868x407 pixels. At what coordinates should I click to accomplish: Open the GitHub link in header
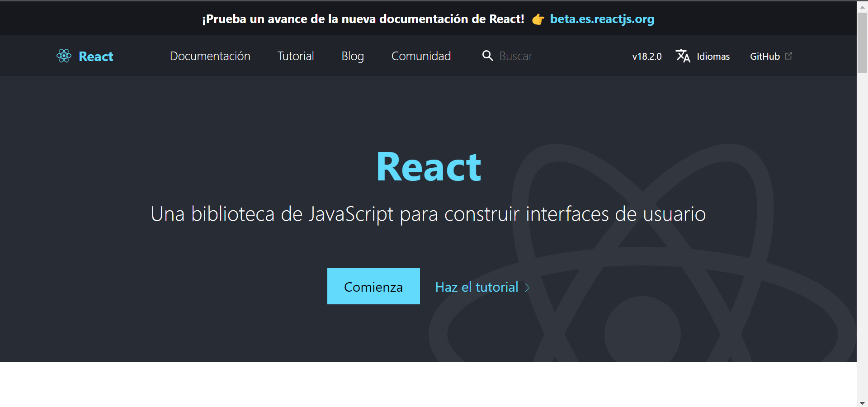pos(765,56)
